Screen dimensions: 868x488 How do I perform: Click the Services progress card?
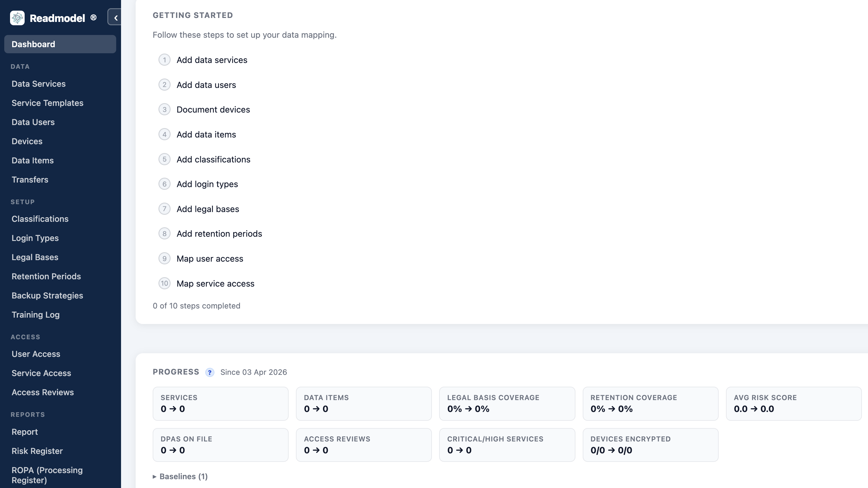220,403
